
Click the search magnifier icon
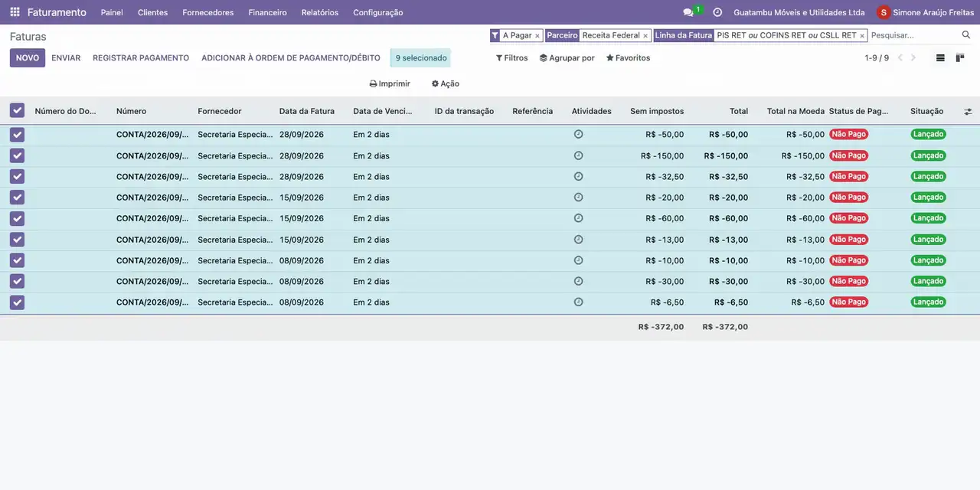pos(966,35)
